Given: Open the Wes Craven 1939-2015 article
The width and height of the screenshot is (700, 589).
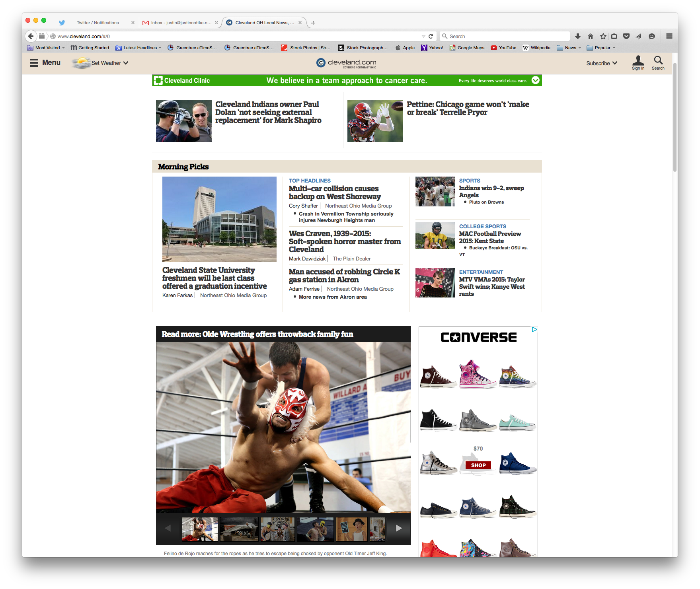Looking at the screenshot, I should coord(345,241).
